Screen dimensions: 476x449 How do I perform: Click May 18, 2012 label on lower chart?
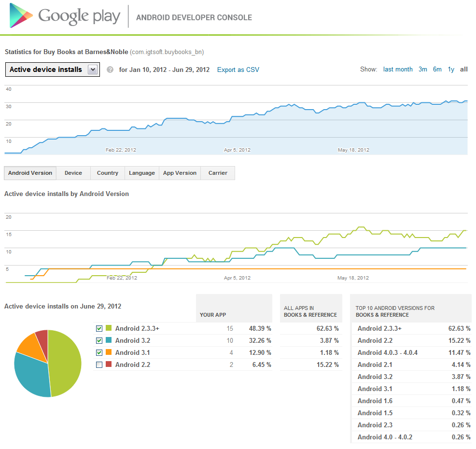(353, 278)
